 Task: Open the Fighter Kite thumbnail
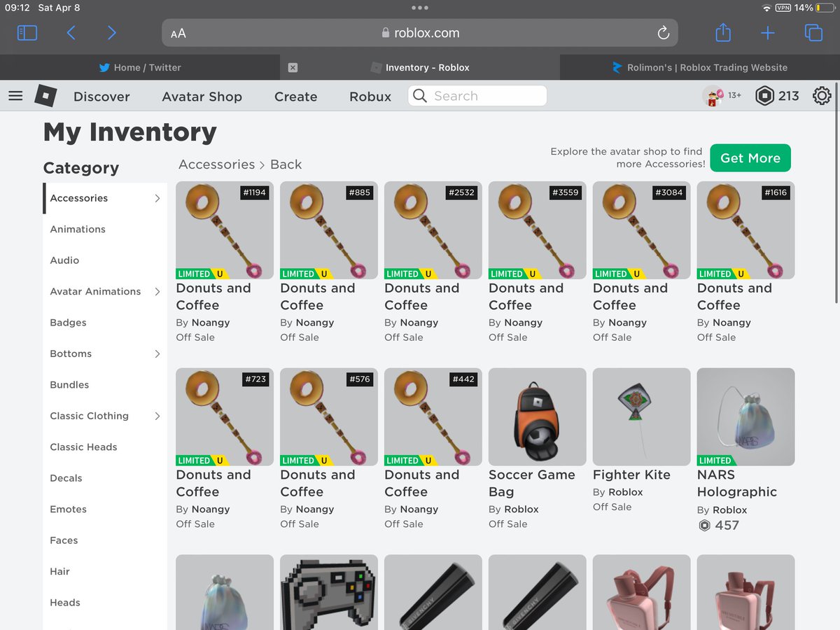[642, 417]
